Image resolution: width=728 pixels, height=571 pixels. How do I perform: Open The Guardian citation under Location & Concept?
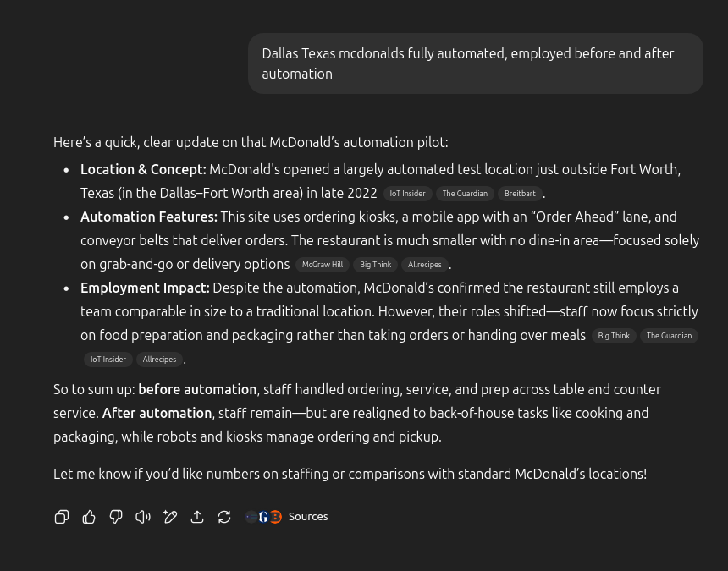(465, 194)
